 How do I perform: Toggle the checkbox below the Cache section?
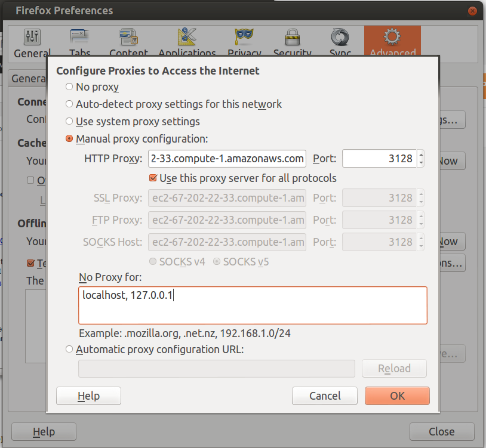pos(30,180)
